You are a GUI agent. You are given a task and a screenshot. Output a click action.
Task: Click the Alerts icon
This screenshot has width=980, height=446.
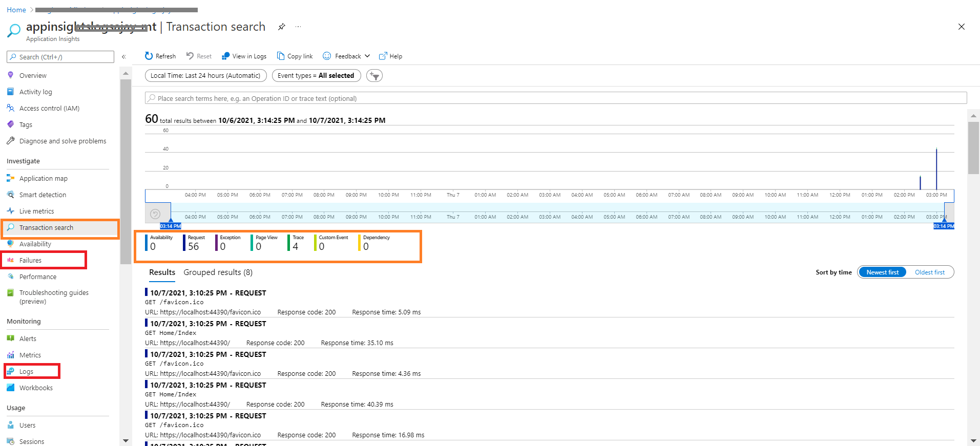[11, 338]
